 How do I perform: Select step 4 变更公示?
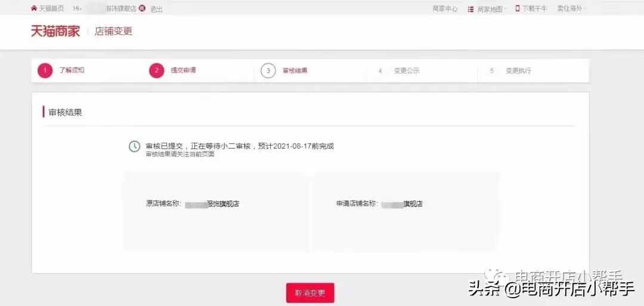click(398, 70)
